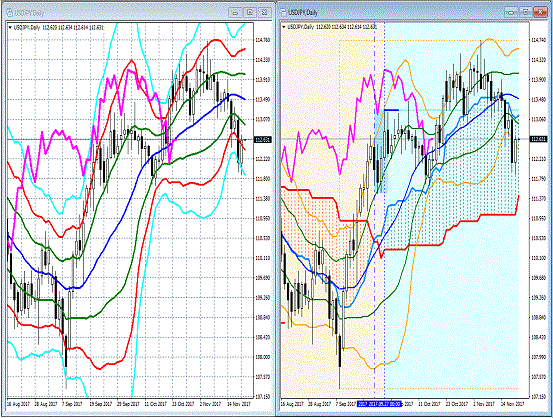Close the right USDJPY chart with red X
The image size is (553, 418).
540,12
